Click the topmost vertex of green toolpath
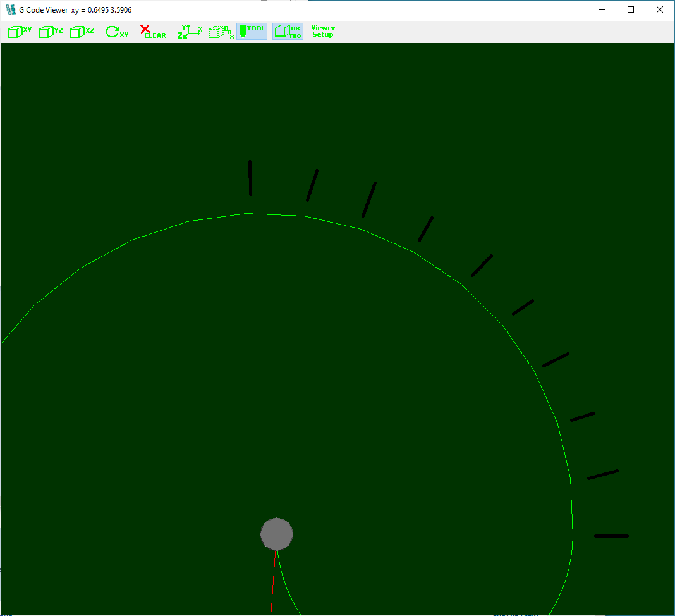Viewport: 675px width, 616px height. (247, 214)
